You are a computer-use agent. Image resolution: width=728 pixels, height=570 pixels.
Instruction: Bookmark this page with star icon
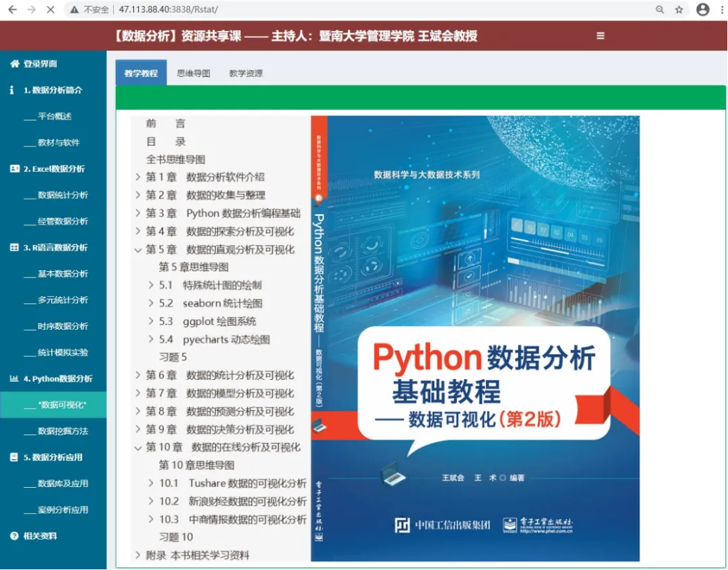[x=679, y=9]
